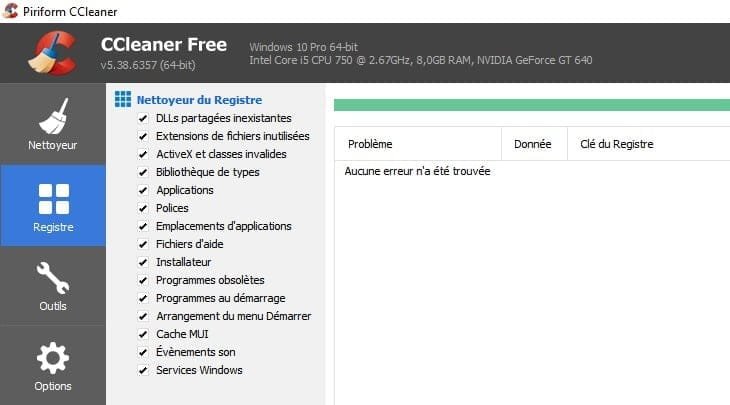
Task: Click the Intel Core i5 CPU specs line
Action: point(421,60)
